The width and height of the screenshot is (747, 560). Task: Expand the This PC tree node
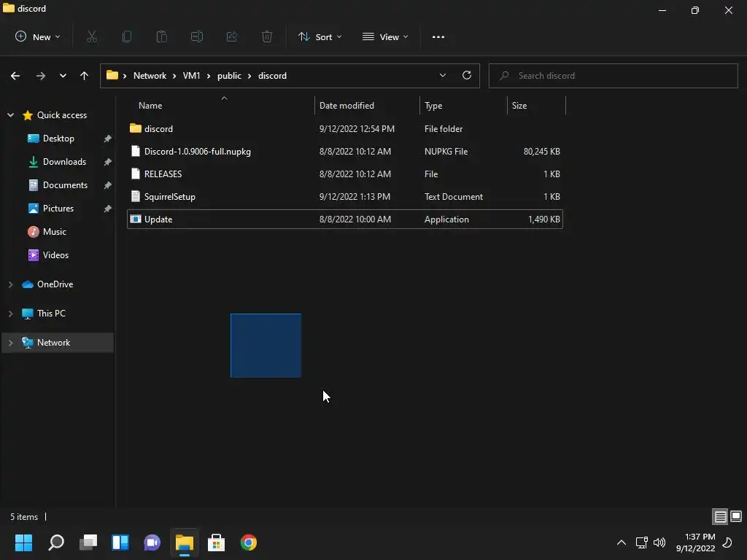click(x=10, y=314)
